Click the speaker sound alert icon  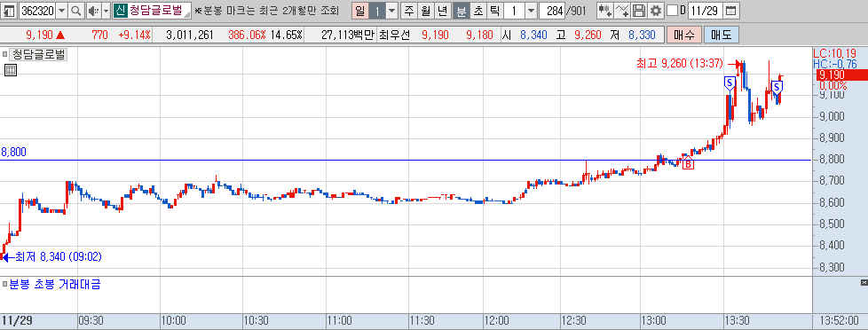pos(93,10)
